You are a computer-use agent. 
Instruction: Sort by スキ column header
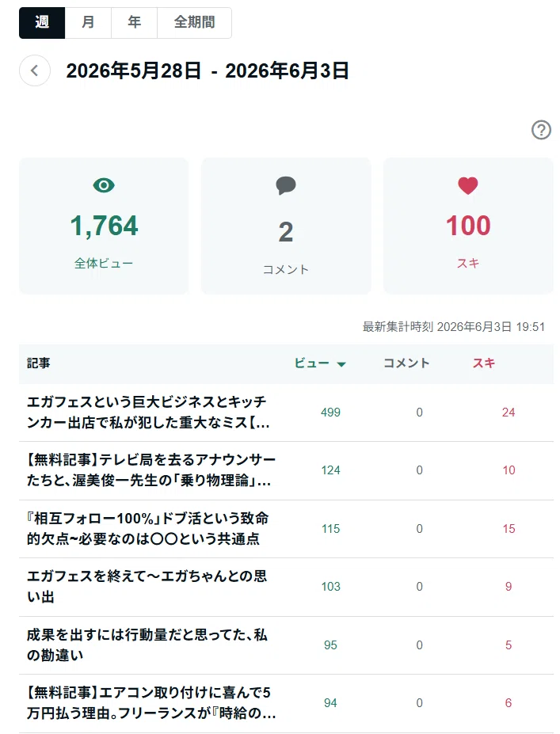484,363
